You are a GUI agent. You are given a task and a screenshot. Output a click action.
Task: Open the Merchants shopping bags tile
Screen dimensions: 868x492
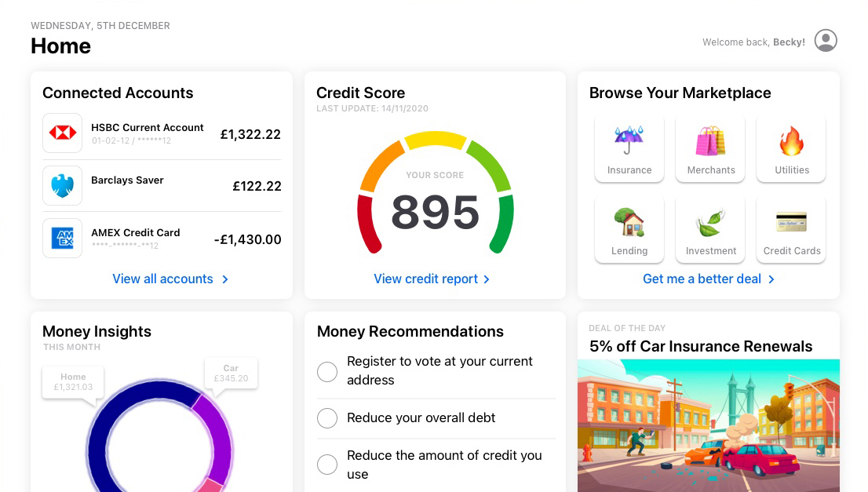click(711, 149)
